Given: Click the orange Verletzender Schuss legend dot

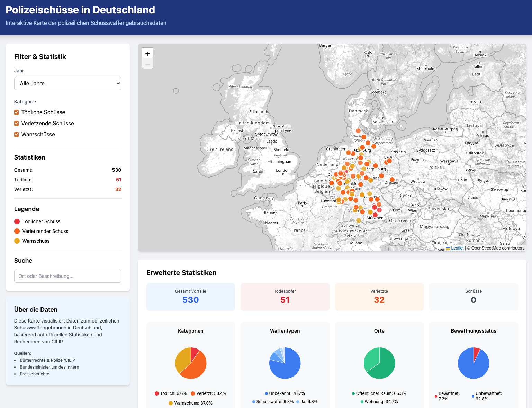Looking at the screenshot, I should tap(17, 231).
